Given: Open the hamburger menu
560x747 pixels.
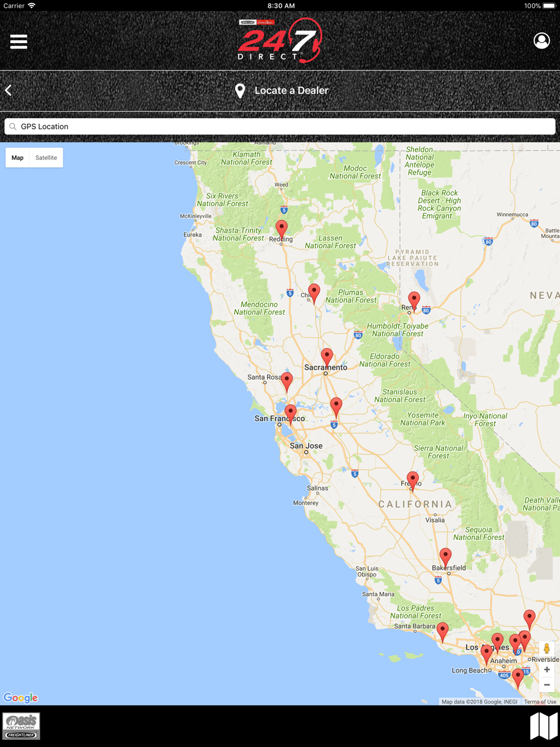Looking at the screenshot, I should [x=18, y=41].
